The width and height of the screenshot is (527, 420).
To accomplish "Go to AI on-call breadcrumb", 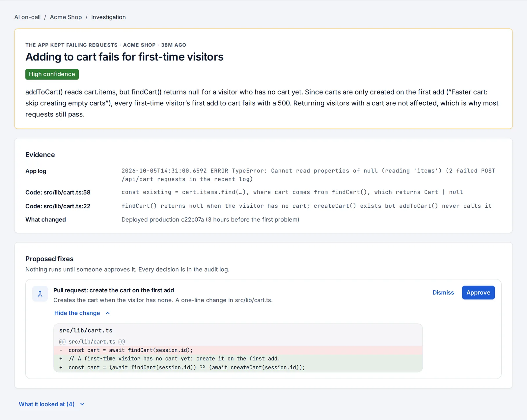I will click(27, 17).
